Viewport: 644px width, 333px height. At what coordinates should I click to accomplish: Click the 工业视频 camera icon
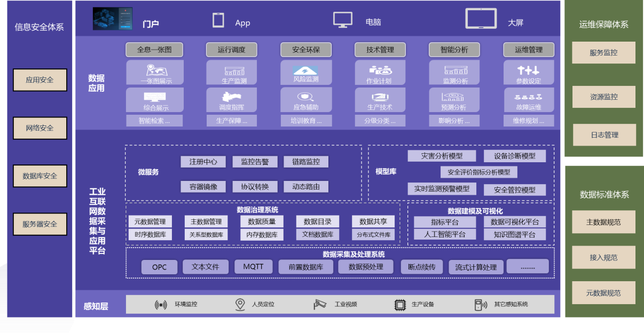(x=320, y=305)
